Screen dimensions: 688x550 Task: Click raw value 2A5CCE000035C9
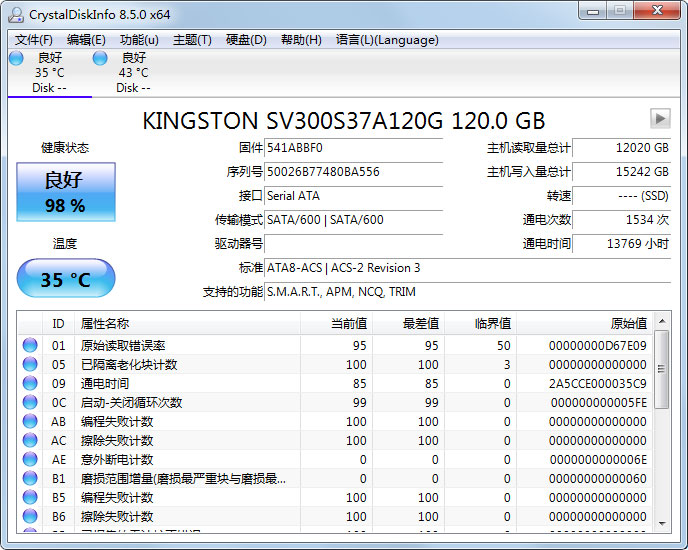(598, 384)
